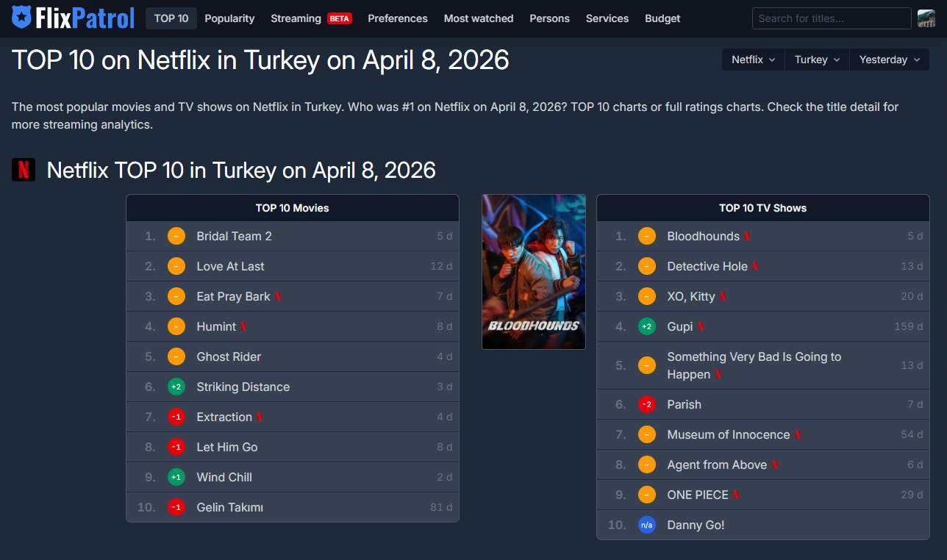Click orange unchanged badge beside Bridal Team 2

(176, 236)
